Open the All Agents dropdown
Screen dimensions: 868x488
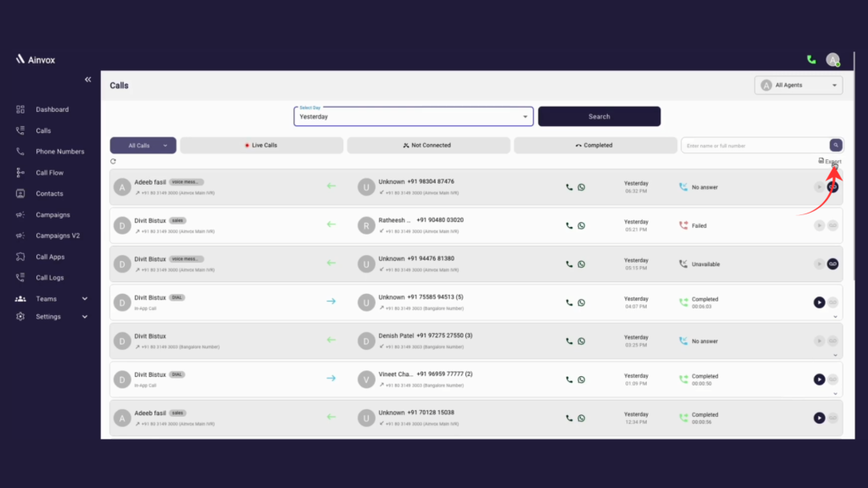coord(798,85)
